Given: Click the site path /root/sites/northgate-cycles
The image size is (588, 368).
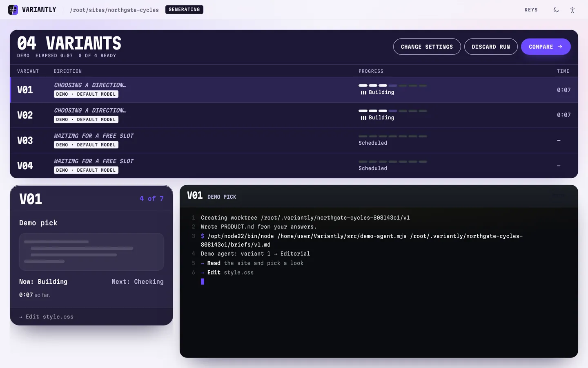Looking at the screenshot, I should (114, 10).
